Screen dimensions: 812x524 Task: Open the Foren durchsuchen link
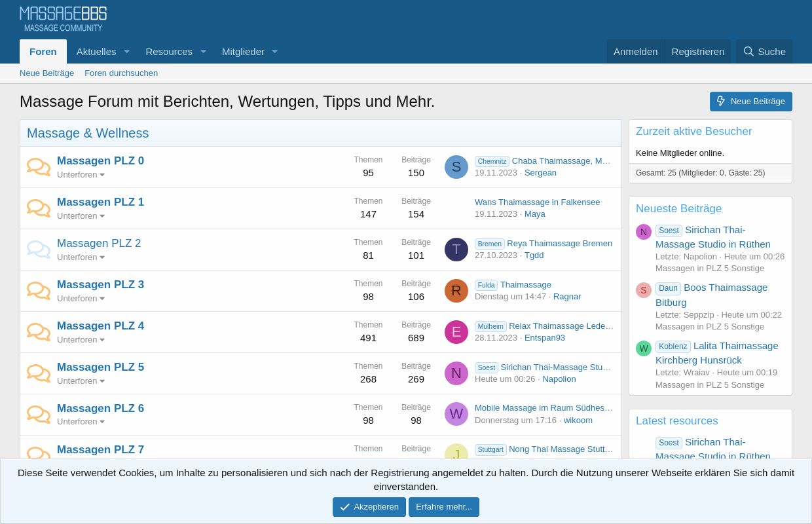tap(121, 73)
